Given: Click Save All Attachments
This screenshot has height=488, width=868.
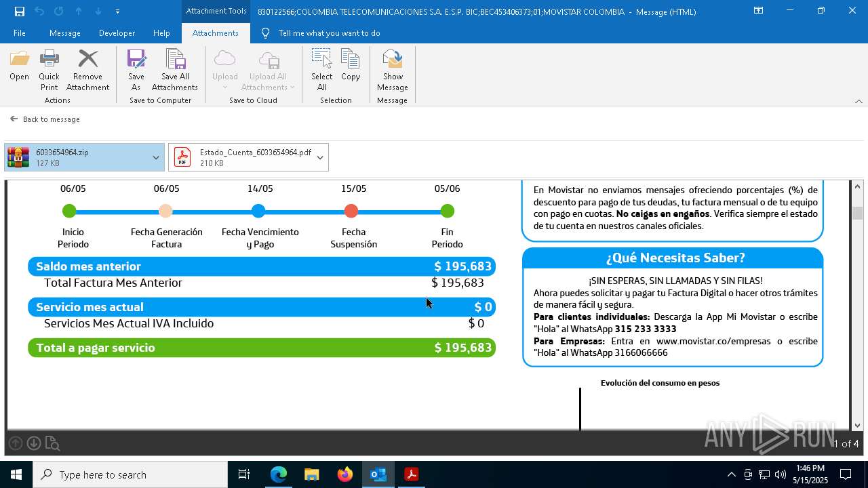Looking at the screenshot, I should pos(175,70).
